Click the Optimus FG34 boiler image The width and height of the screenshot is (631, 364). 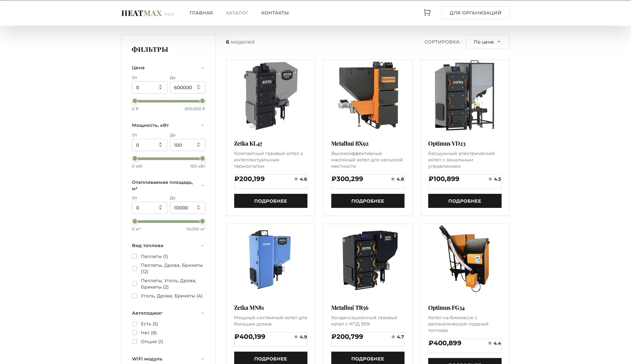465,259
